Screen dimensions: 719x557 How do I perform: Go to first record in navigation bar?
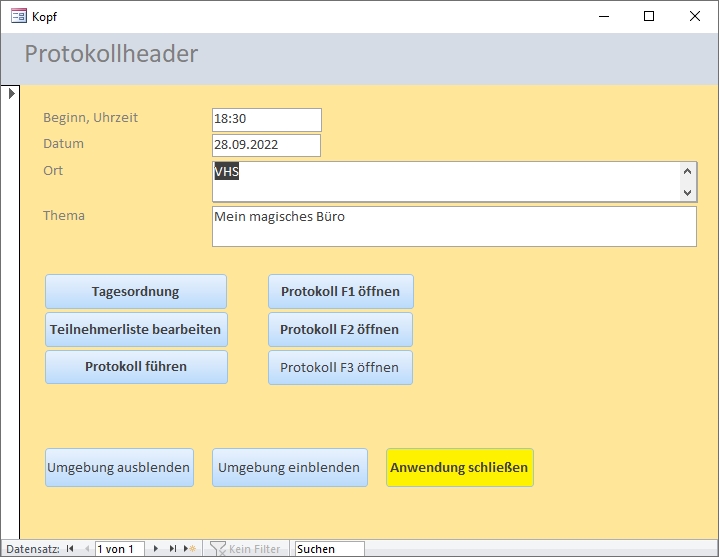(71, 549)
